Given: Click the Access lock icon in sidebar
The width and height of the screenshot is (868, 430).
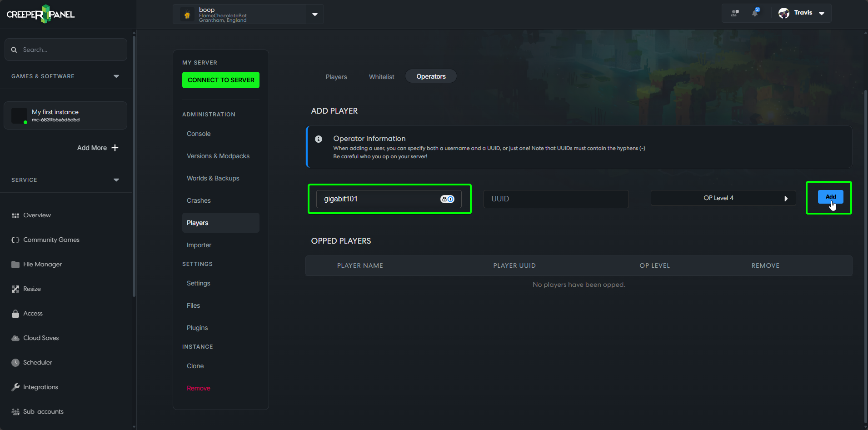Looking at the screenshot, I should 15,313.
